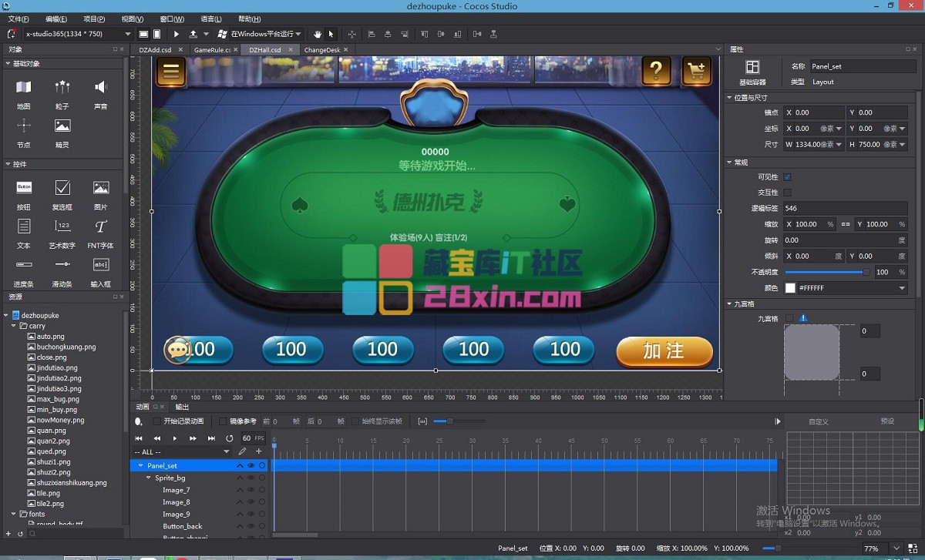Open the x-studio365 resolution dropdown

(77, 34)
